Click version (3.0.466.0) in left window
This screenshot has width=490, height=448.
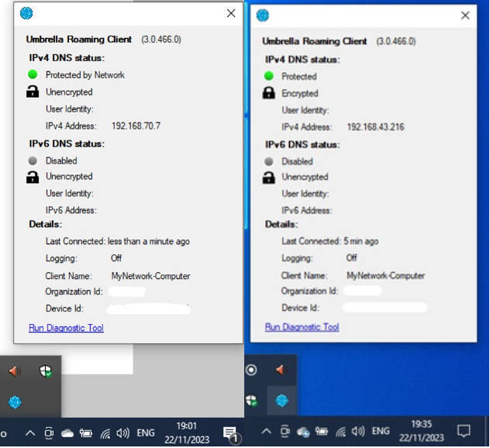[x=161, y=40]
